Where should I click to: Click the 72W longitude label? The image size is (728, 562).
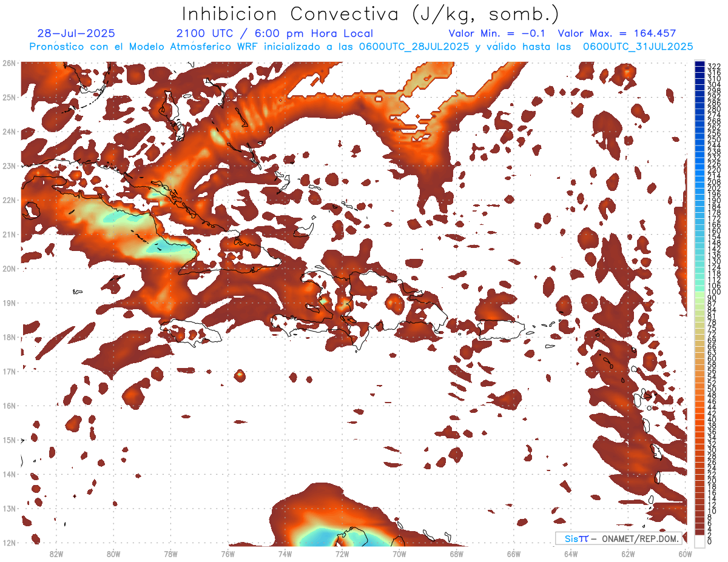click(342, 554)
